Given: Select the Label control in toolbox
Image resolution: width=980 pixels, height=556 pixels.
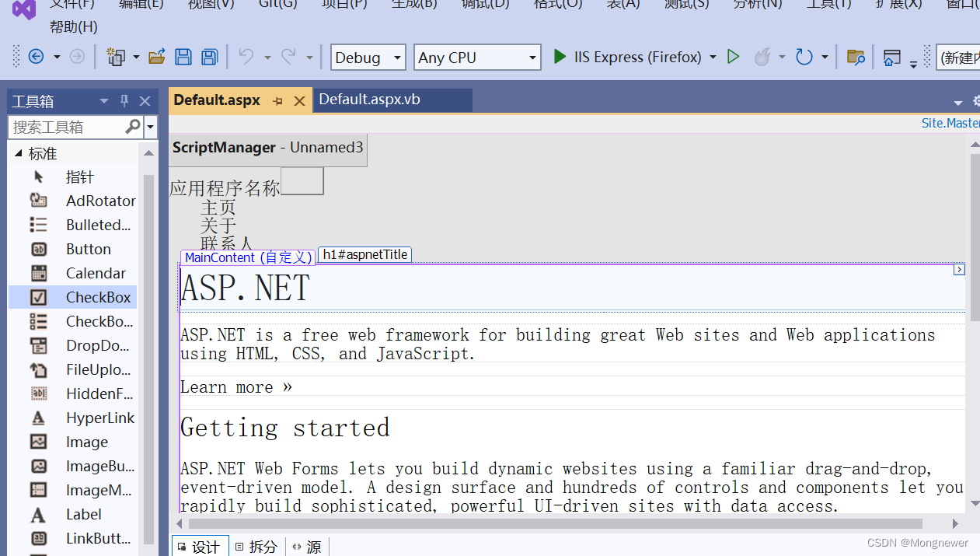Looking at the screenshot, I should [x=73, y=514].
